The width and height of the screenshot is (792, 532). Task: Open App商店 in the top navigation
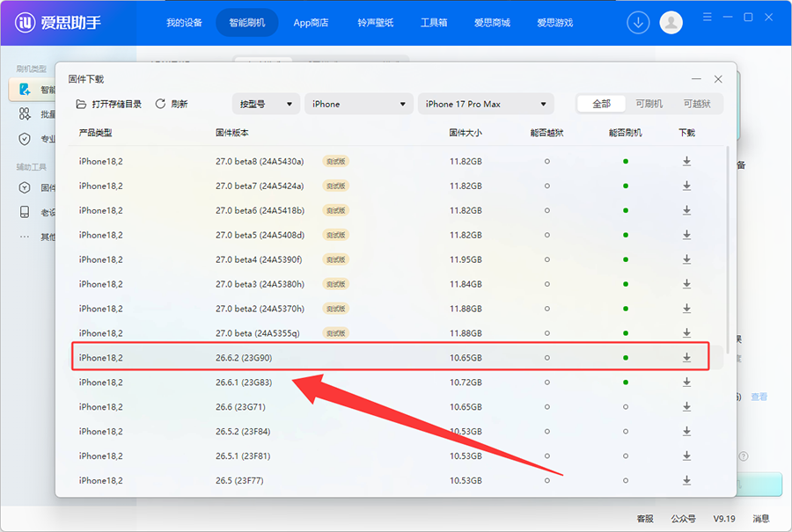tap(311, 23)
